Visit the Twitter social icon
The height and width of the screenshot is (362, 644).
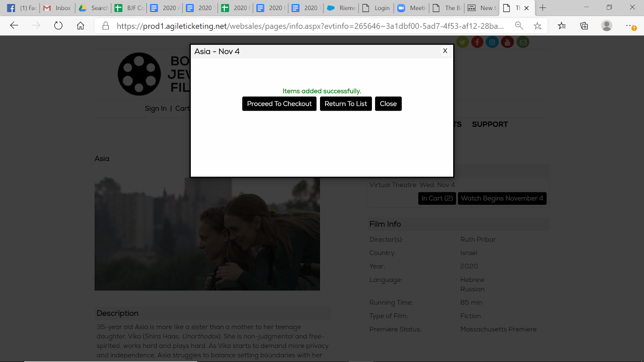coord(462,42)
